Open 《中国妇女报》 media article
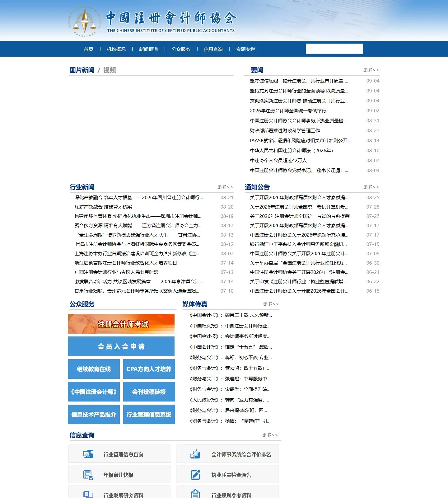448x498 pixels. pos(230,326)
